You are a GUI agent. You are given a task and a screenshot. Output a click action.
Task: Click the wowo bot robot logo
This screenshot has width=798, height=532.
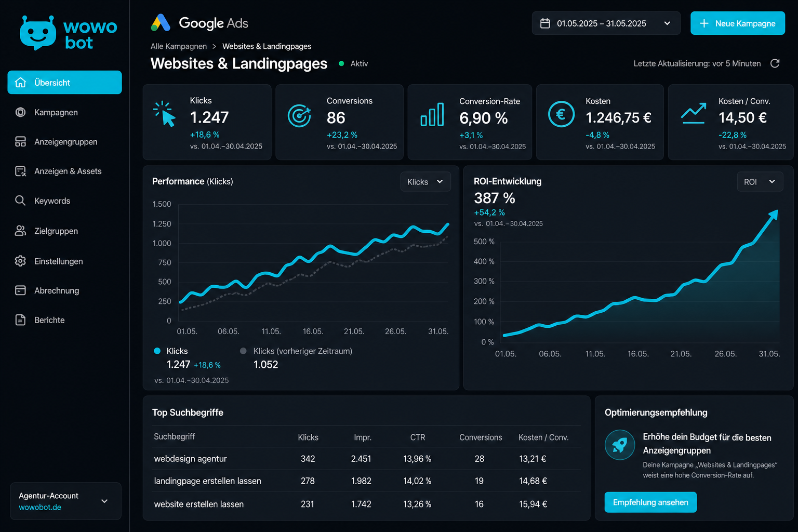pos(38,33)
